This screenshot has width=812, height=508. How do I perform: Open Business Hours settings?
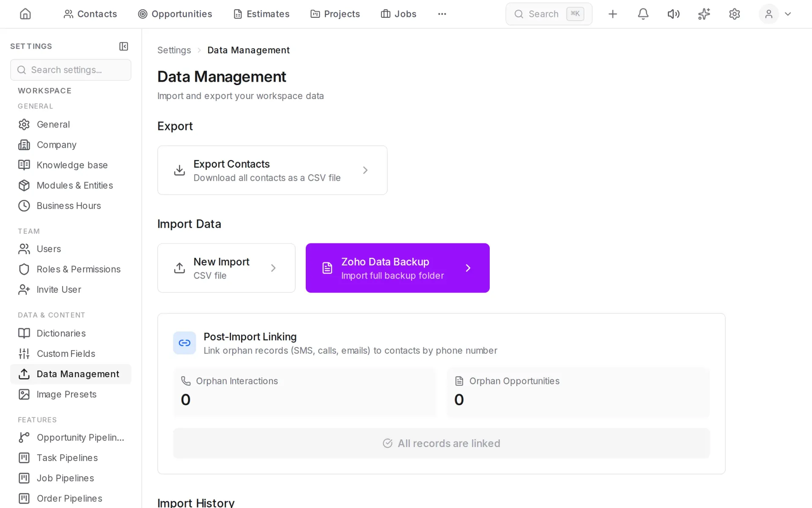tap(71, 206)
